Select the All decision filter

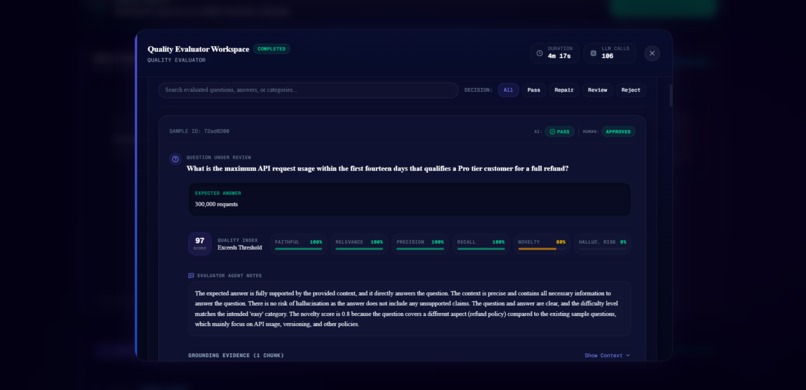coord(508,90)
